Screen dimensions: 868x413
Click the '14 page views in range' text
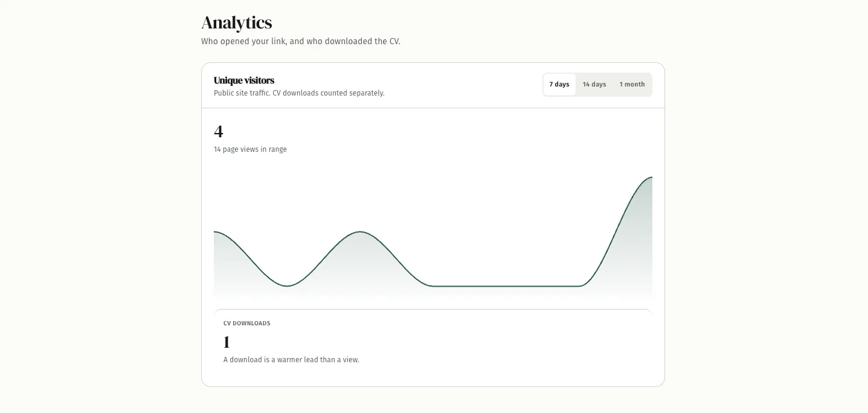click(x=250, y=149)
